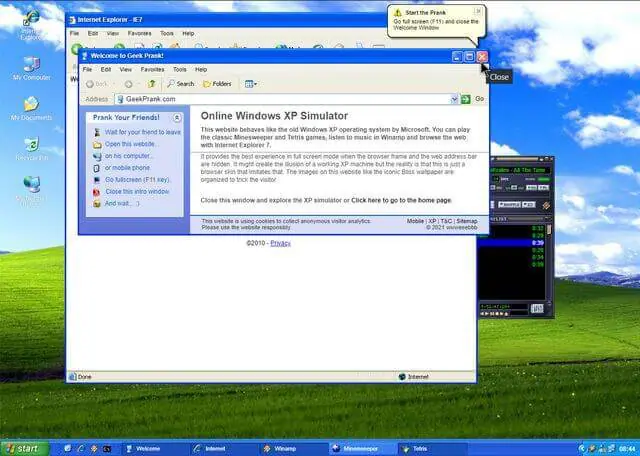Open Help menu in Internet Explorer window

tap(188, 33)
